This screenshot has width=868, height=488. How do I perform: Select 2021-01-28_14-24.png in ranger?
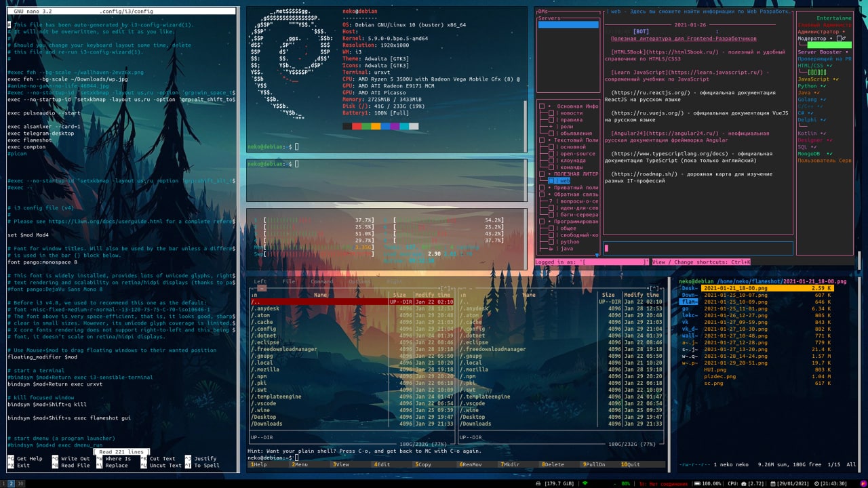(x=768, y=356)
